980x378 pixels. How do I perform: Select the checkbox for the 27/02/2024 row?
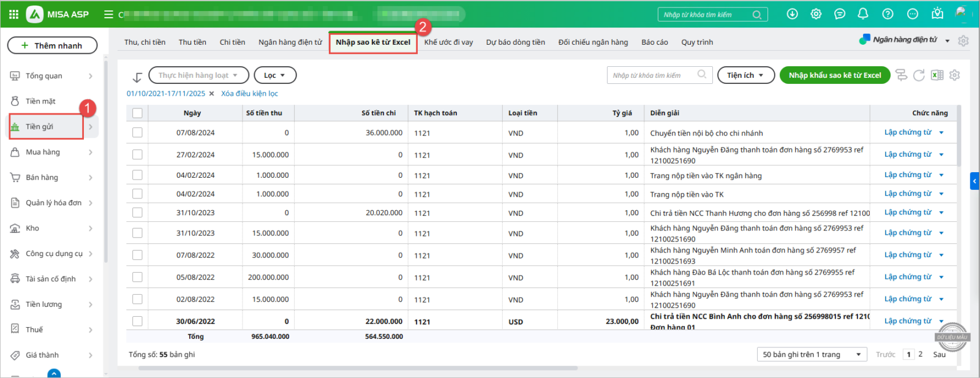[x=137, y=155]
